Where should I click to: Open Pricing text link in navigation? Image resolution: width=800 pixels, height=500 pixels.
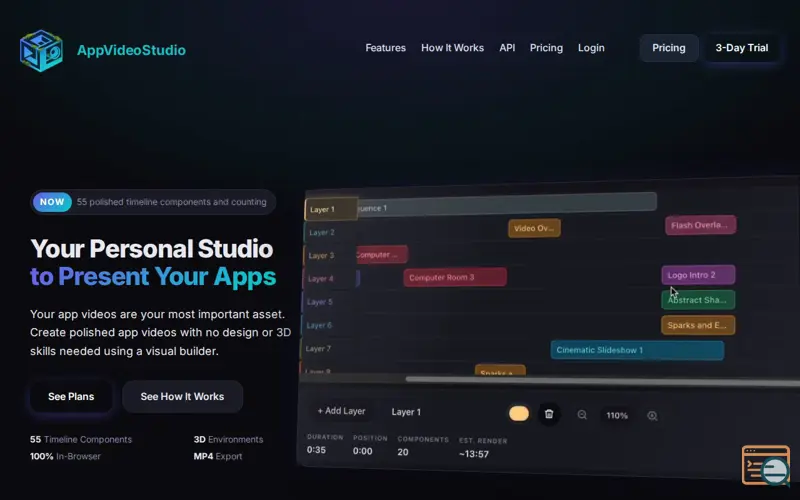[546, 48]
